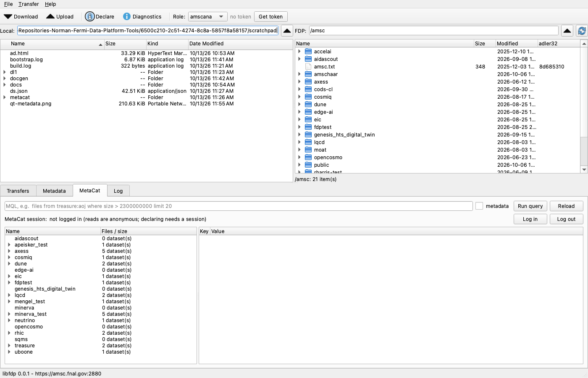This screenshot has width=588, height=378.
Task: Expand the MetaCat axess namespace
Action: click(x=9, y=251)
